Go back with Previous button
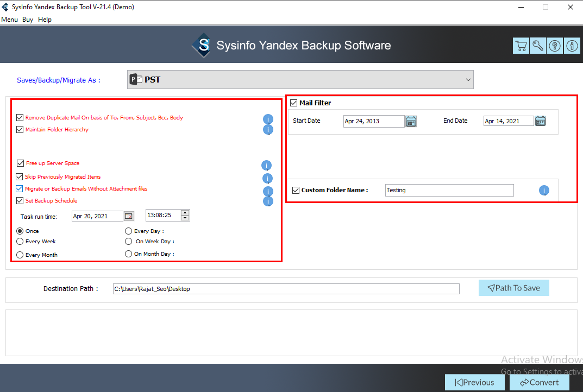This screenshot has width=583, height=392. point(475,382)
